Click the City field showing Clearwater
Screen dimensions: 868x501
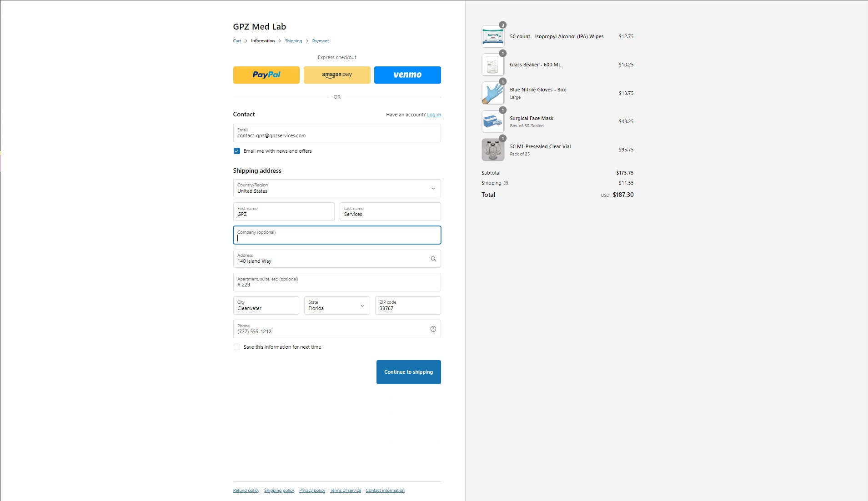[266, 306]
